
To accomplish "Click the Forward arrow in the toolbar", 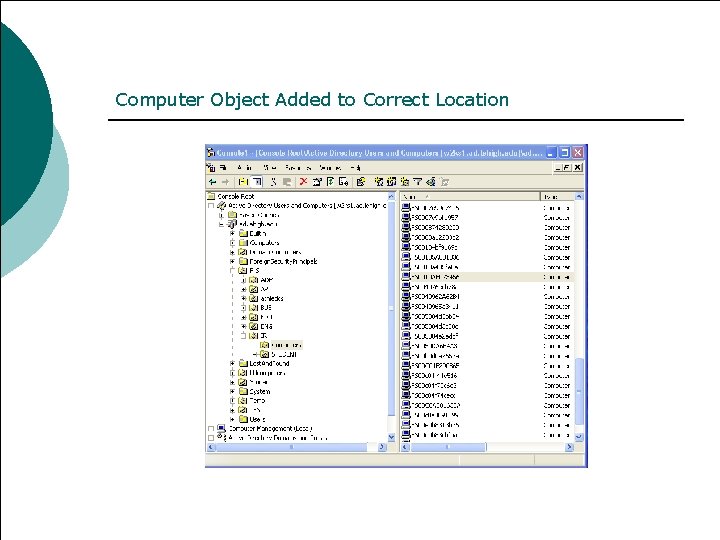I will click(225, 182).
